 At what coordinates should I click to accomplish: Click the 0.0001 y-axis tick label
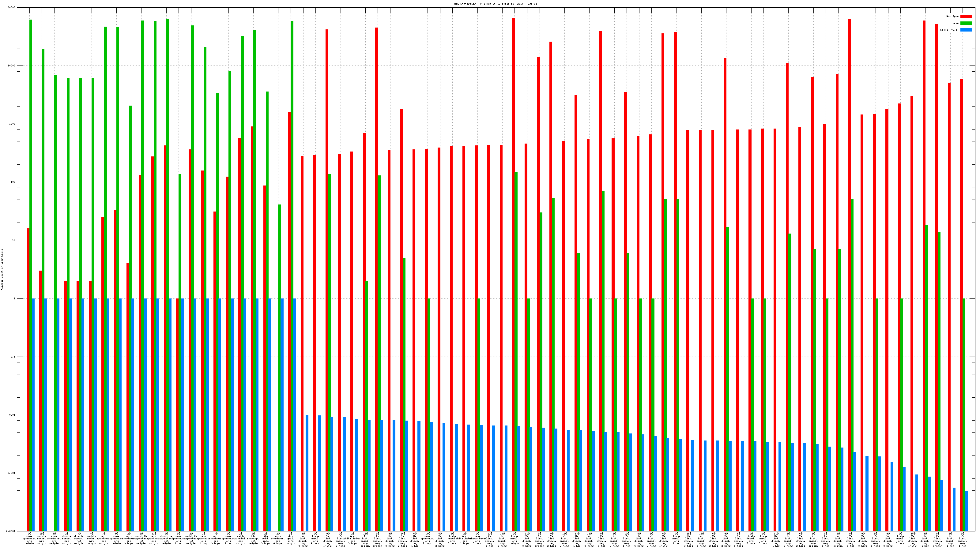[11, 531]
